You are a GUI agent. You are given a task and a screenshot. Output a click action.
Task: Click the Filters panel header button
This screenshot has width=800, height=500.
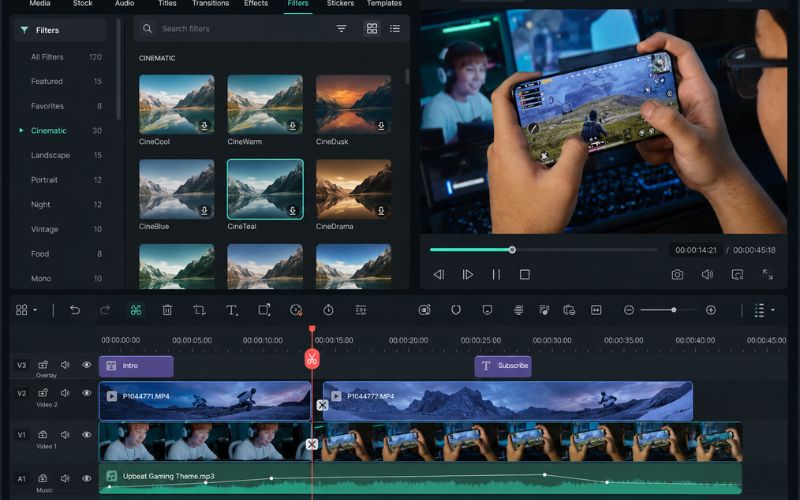coord(60,30)
